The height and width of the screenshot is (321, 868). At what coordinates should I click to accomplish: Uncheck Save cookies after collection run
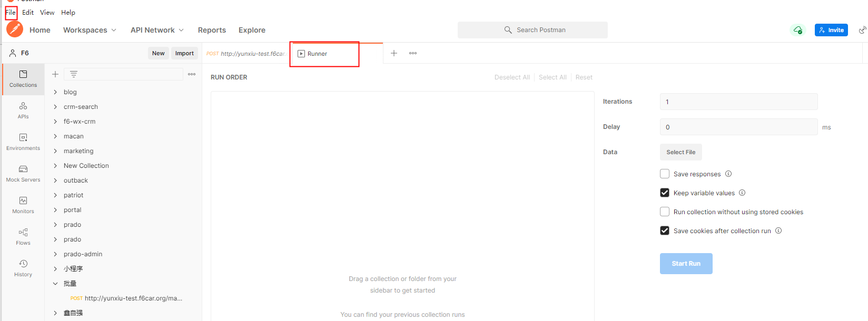(x=665, y=230)
